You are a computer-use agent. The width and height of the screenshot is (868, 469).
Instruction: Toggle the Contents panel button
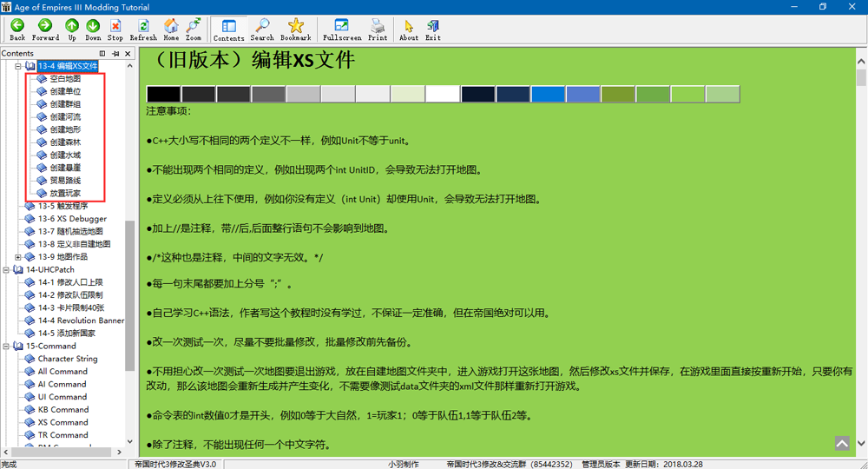[x=228, y=30]
